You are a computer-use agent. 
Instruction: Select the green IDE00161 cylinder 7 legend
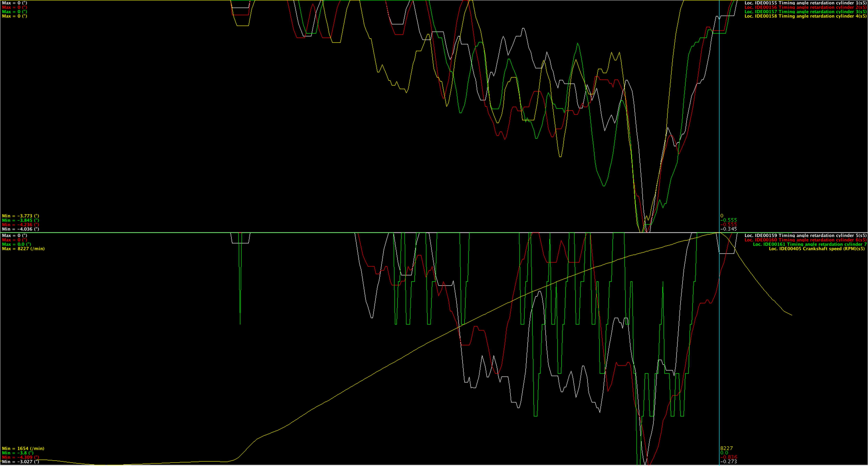pyautogui.click(x=809, y=244)
